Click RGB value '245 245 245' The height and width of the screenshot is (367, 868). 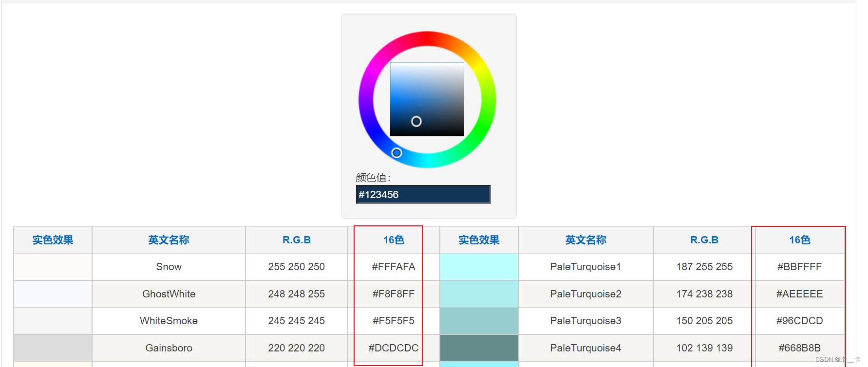[x=296, y=321]
